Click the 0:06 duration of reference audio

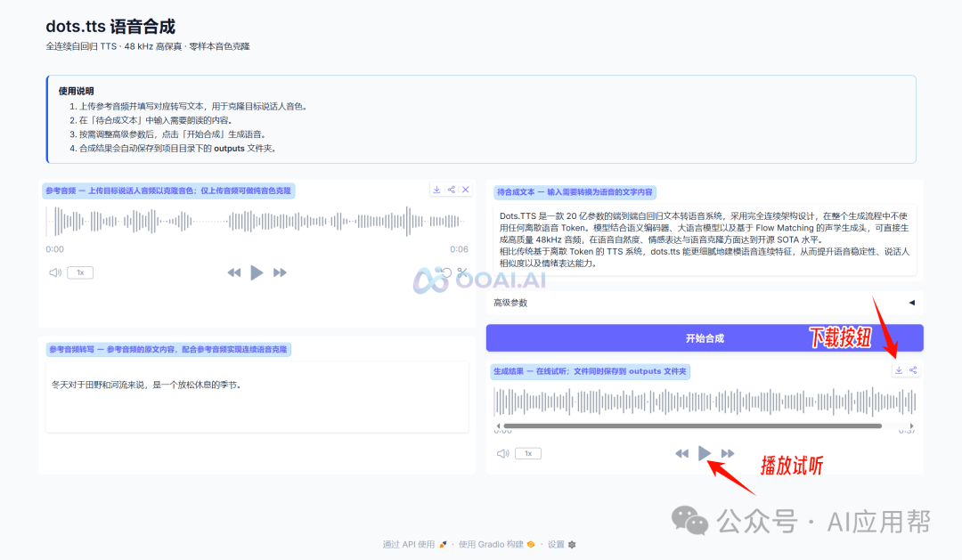pos(459,249)
